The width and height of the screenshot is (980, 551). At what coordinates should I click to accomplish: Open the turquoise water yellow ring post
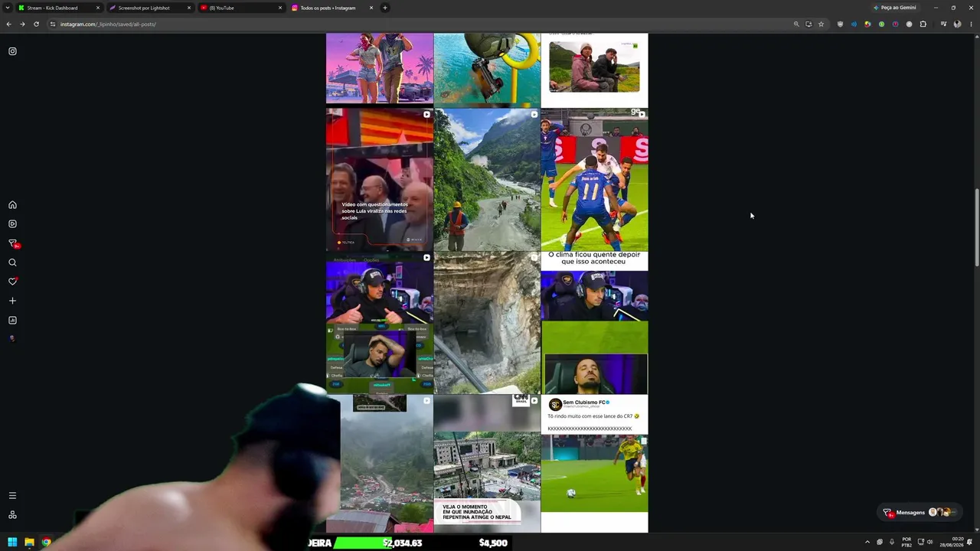point(487,70)
